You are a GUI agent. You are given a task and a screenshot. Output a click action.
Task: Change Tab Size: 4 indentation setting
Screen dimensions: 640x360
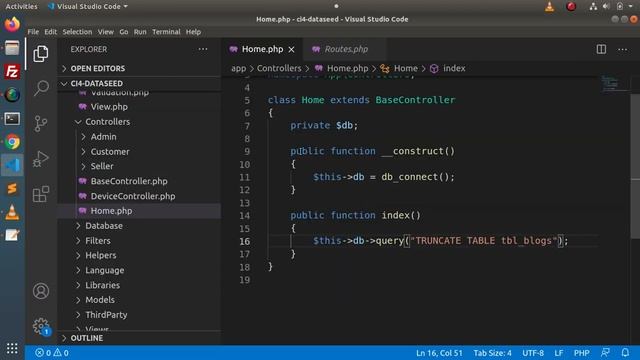[x=492, y=353]
